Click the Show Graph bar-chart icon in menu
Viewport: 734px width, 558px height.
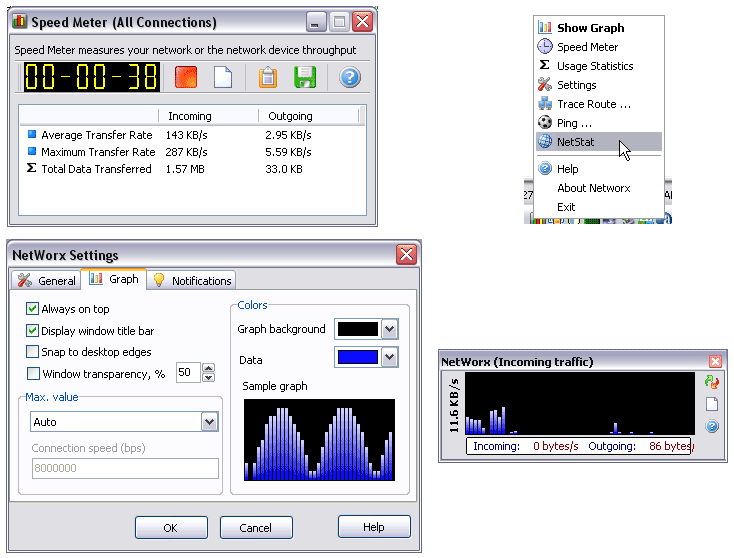coord(545,27)
